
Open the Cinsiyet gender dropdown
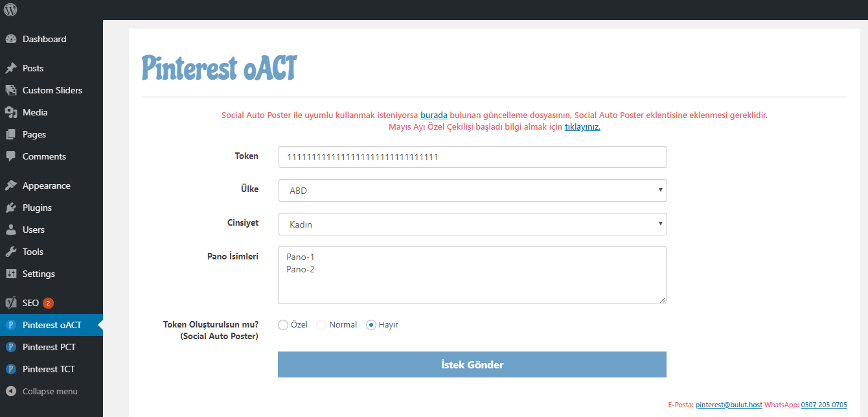[x=472, y=224]
